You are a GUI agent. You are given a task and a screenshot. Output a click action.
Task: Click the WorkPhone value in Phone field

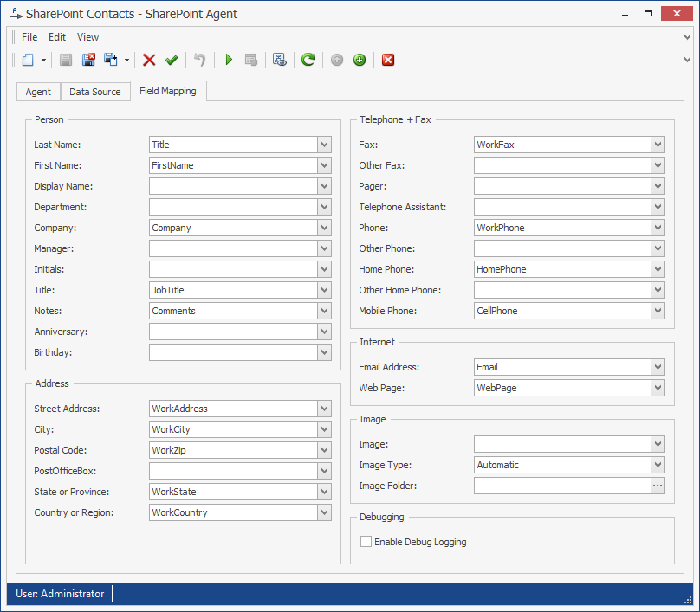pos(501,228)
